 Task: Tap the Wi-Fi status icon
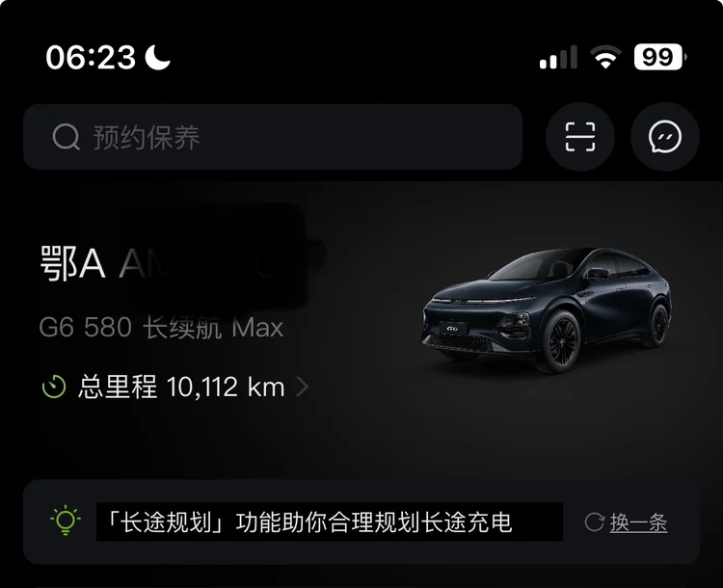(606, 57)
